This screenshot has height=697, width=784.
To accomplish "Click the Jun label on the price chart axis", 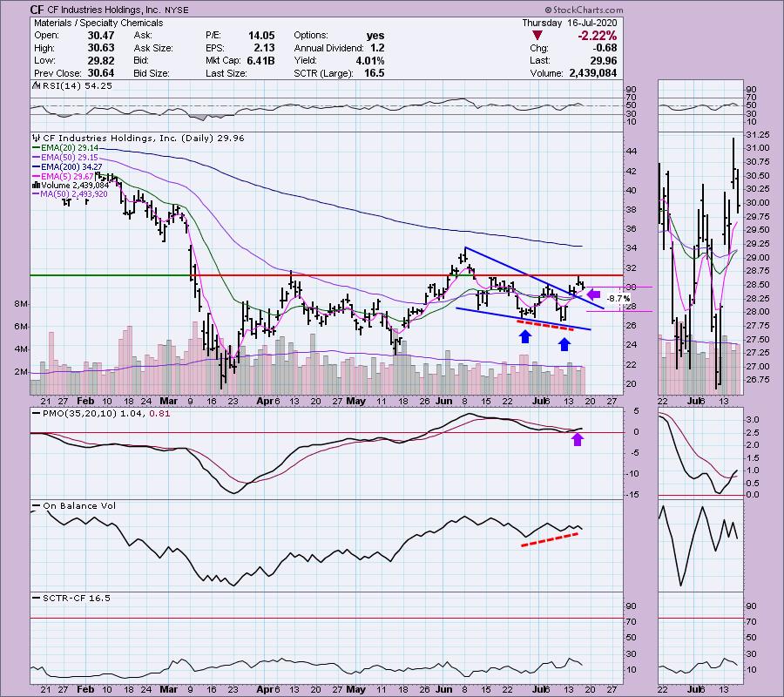I will [x=443, y=401].
